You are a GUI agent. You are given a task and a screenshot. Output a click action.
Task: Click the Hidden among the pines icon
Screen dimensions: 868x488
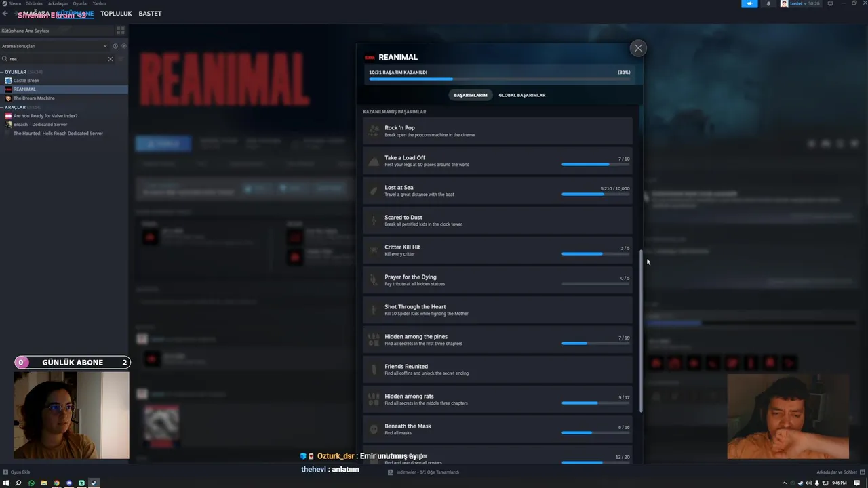pos(374,340)
